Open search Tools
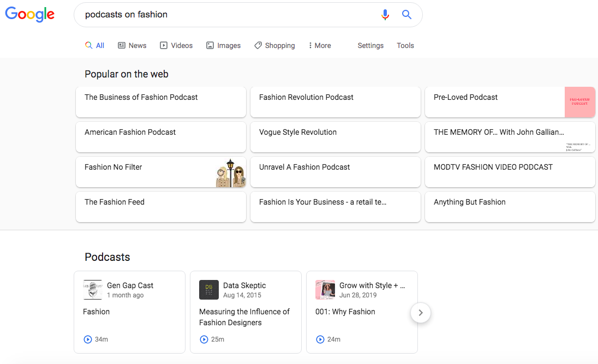598x364 pixels. click(x=405, y=45)
